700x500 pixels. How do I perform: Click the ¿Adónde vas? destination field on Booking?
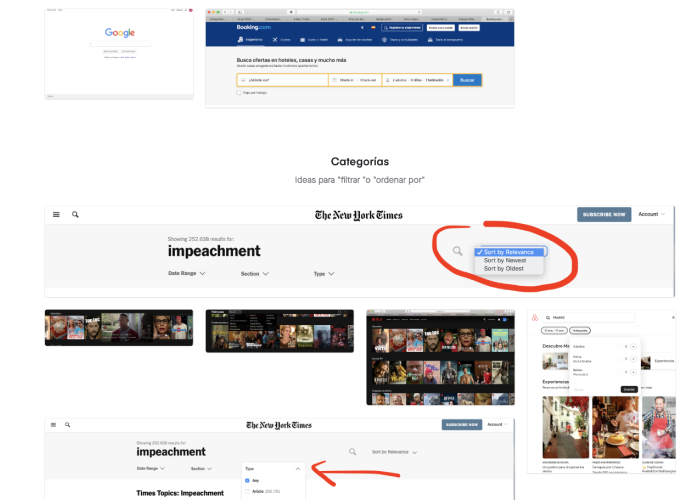coord(283,80)
